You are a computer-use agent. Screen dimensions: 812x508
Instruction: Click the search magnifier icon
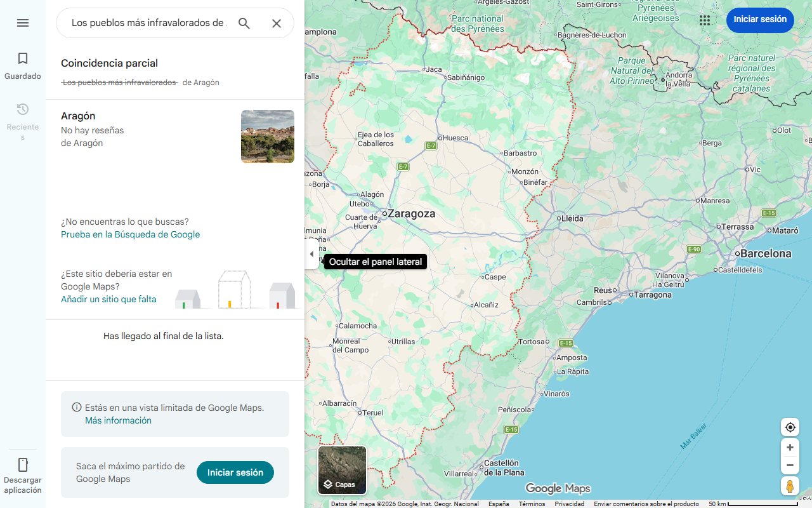(244, 23)
